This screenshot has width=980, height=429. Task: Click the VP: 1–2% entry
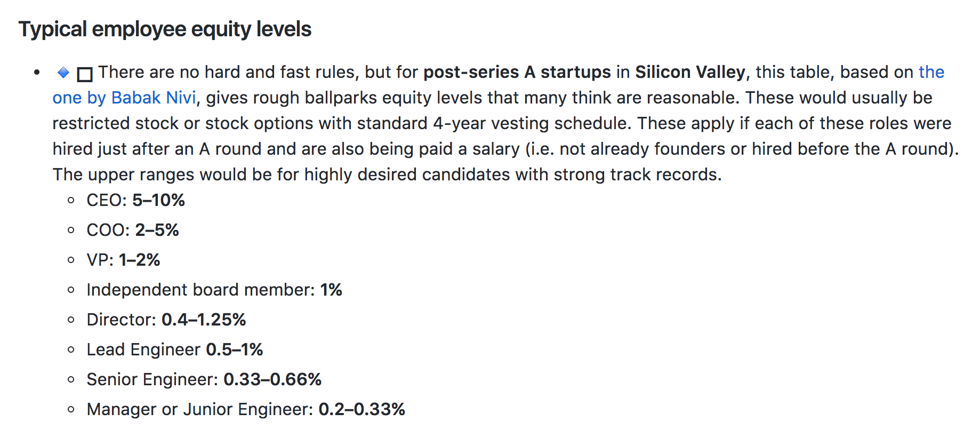[x=123, y=260]
